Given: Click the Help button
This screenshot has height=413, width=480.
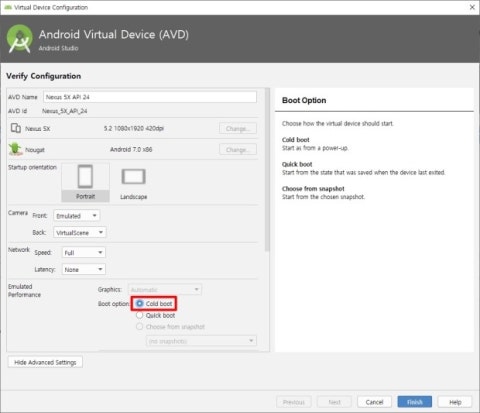Looking at the screenshot, I should [455, 402].
